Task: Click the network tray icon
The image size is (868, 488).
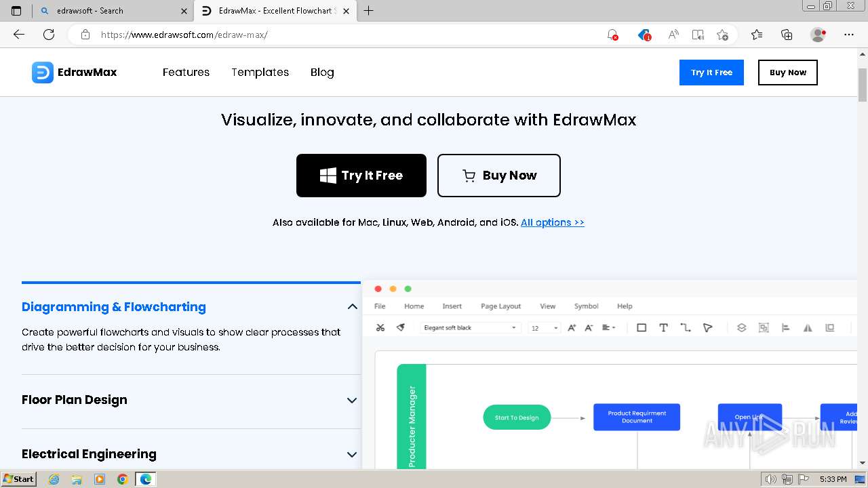Action: [x=787, y=479]
